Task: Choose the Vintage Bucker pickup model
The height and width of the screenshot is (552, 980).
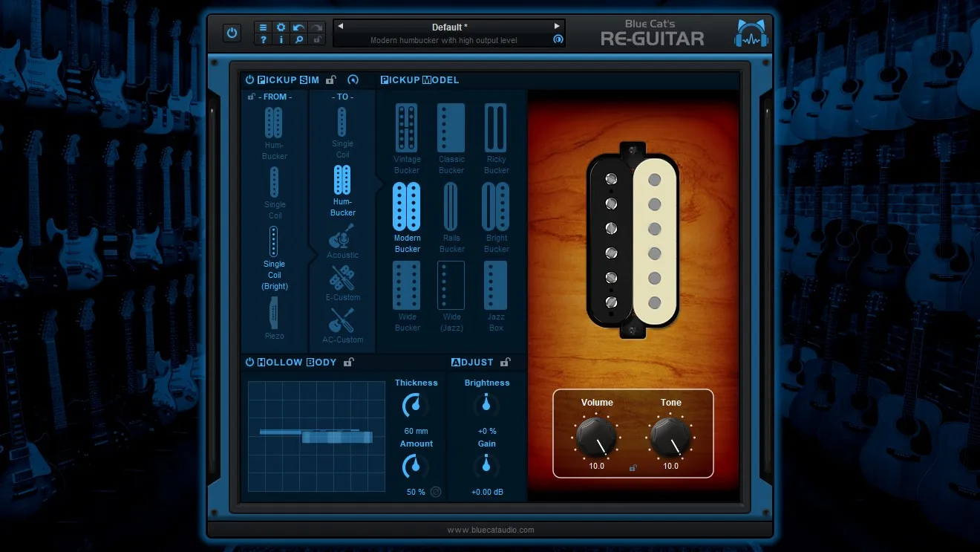Action: [x=407, y=139]
